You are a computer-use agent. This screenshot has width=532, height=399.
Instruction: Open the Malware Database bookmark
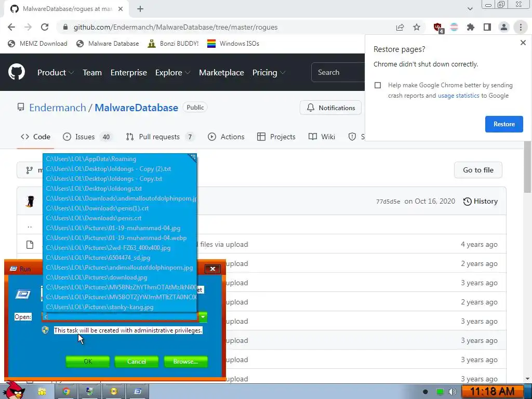[x=108, y=44]
